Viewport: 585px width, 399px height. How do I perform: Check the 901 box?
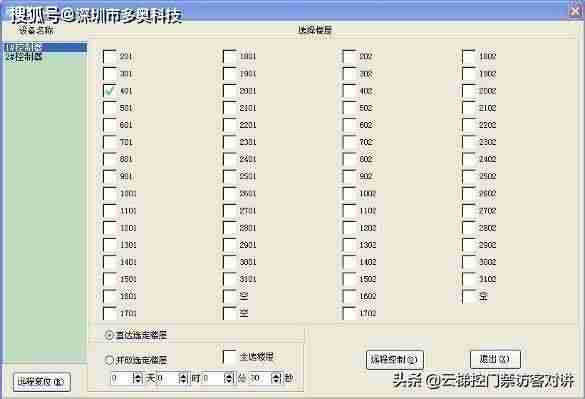point(110,177)
